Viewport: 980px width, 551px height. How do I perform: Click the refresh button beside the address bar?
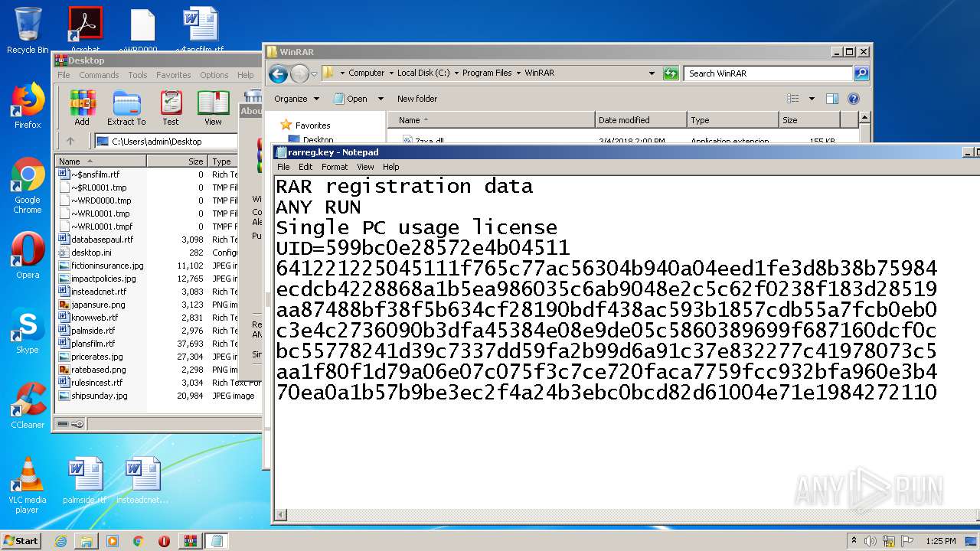click(671, 73)
